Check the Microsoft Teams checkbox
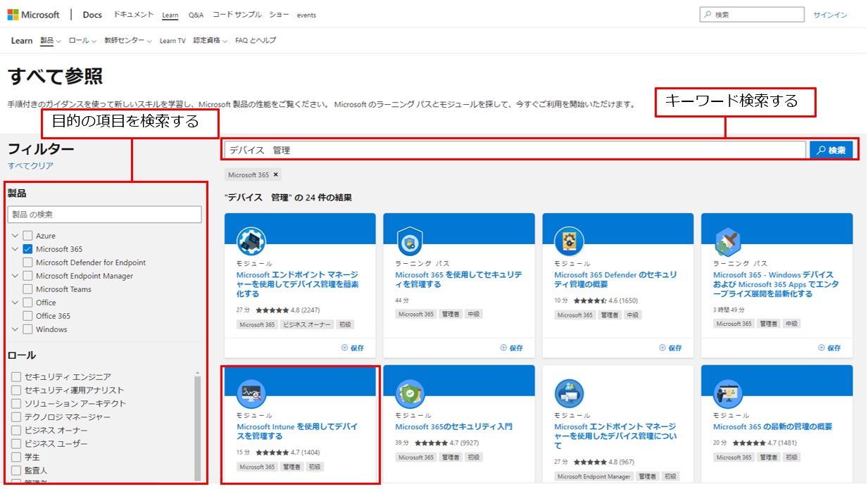This screenshot has width=868, height=489. tap(27, 289)
